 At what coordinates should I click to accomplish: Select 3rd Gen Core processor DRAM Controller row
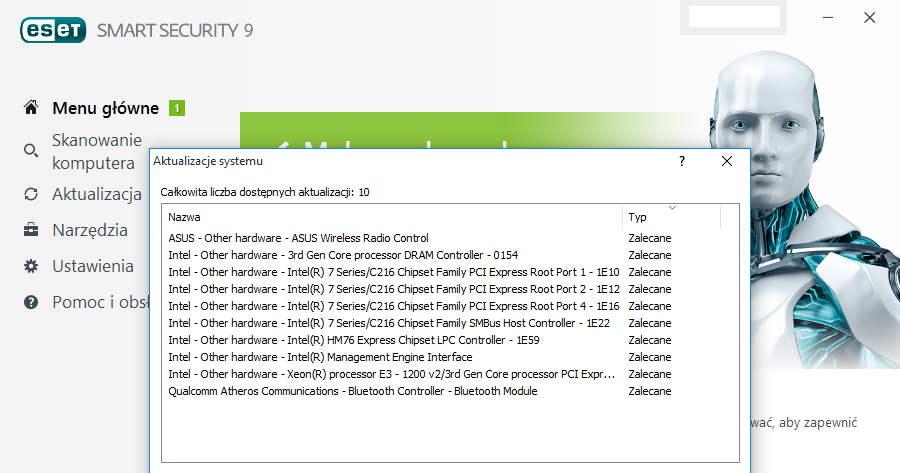[450, 255]
